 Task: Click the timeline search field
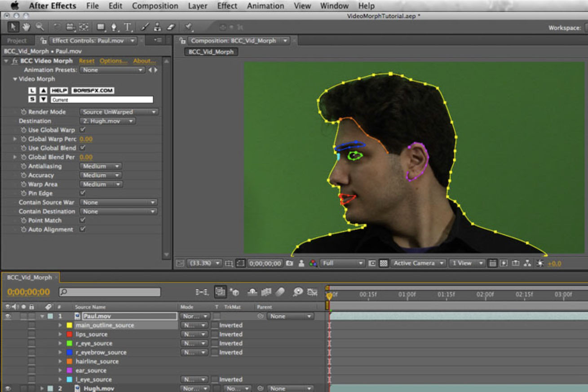point(110,292)
